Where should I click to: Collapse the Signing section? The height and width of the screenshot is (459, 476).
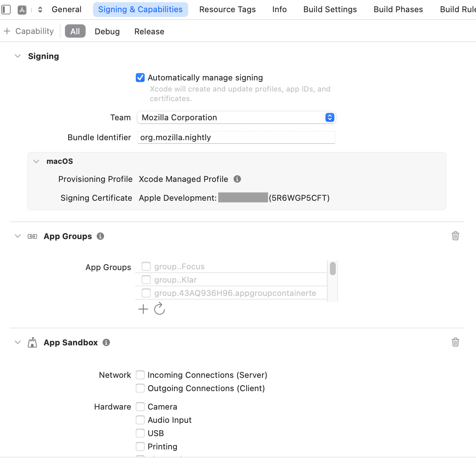[18, 56]
